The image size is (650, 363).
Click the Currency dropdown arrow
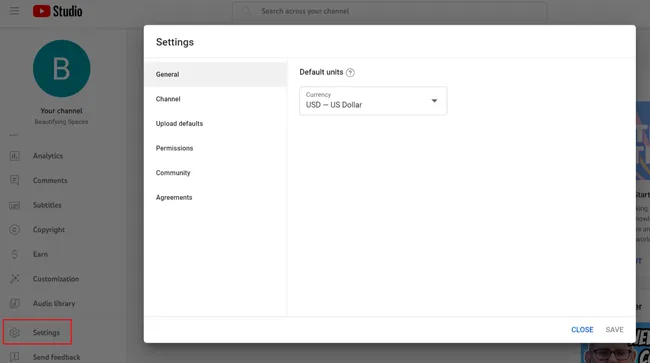coord(434,101)
